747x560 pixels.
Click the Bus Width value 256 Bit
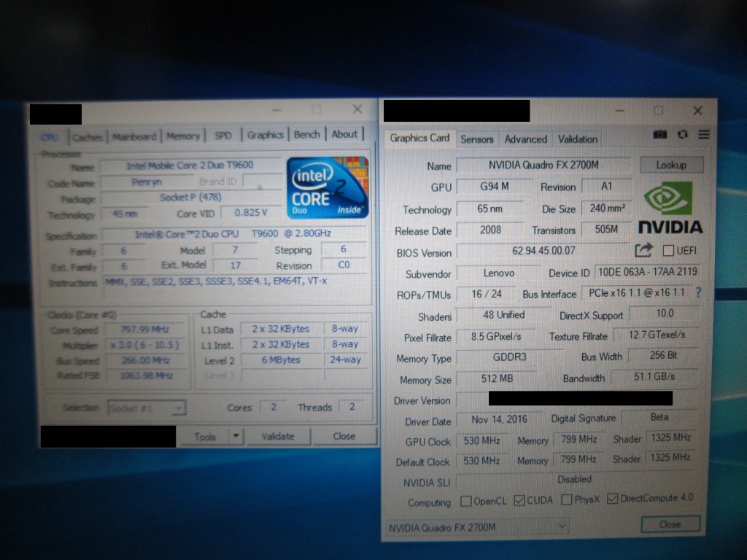663,356
